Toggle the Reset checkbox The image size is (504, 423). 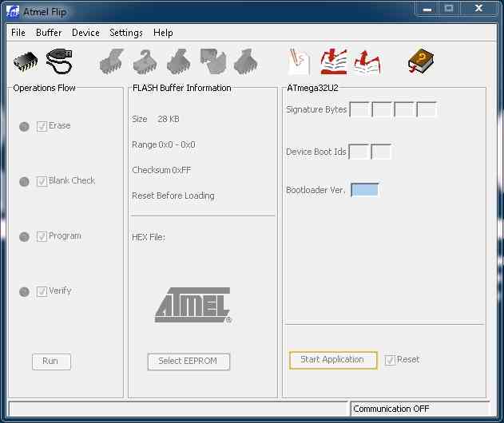coord(390,360)
